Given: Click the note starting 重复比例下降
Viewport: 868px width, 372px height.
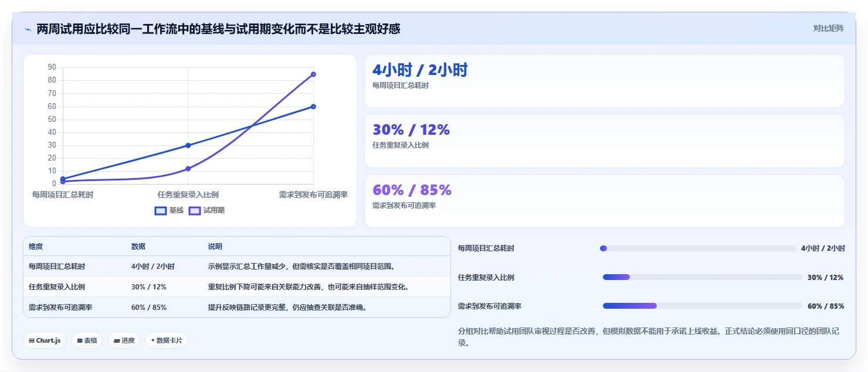Looking at the screenshot, I should coord(309,287).
